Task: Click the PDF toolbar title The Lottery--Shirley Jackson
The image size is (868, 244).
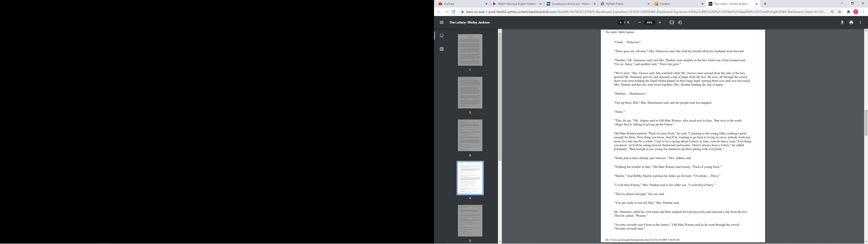Action: (469, 23)
